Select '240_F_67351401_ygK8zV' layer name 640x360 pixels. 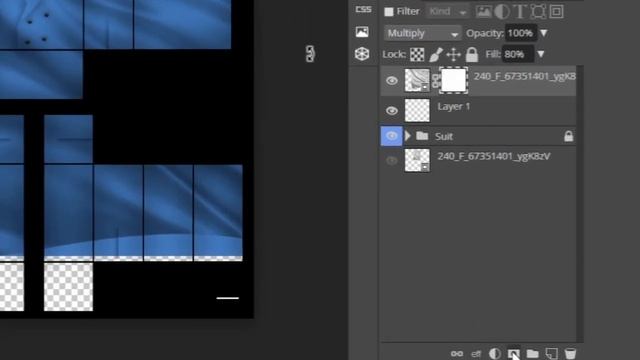coord(494,156)
